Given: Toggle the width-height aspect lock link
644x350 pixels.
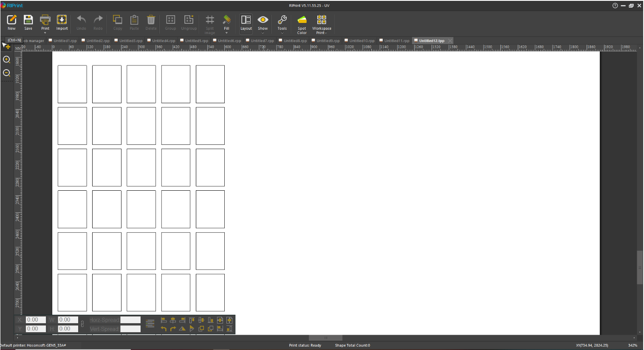Looking at the screenshot, I should 82,324.
